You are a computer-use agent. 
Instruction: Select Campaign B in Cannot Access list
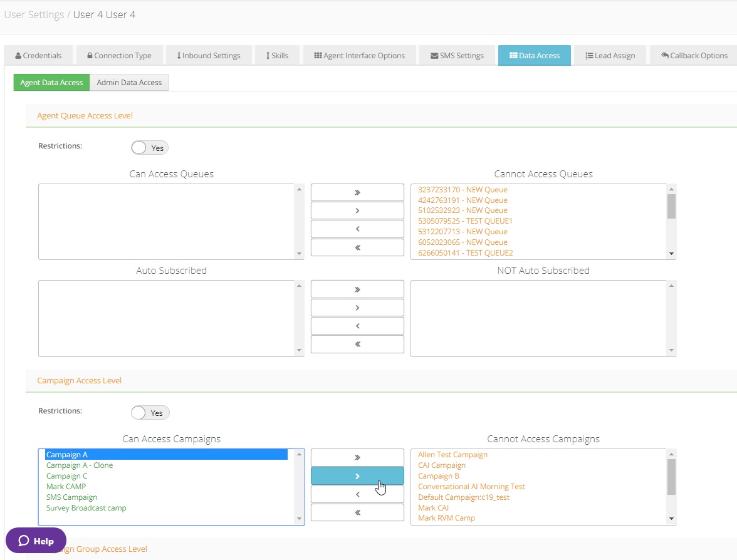(439, 476)
